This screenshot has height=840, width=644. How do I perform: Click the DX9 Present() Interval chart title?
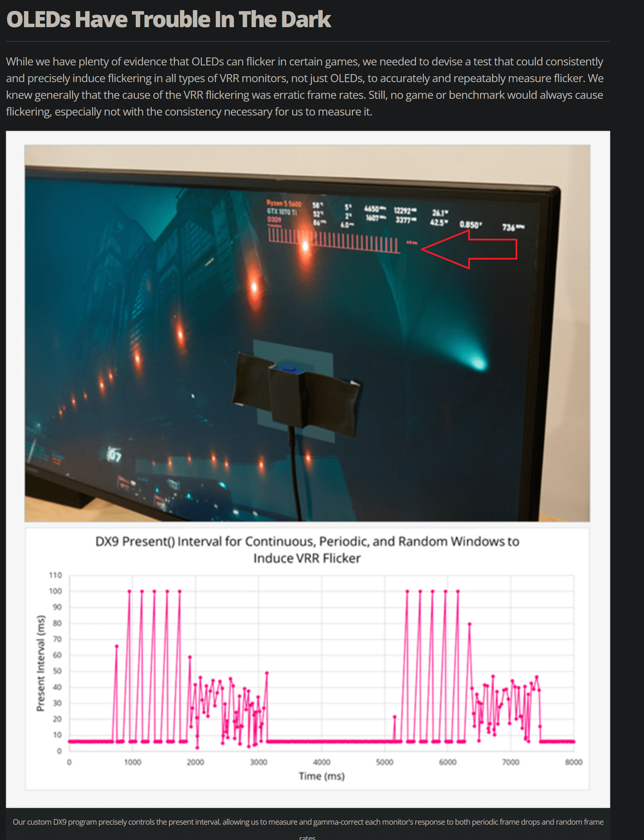pyautogui.click(x=307, y=549)
